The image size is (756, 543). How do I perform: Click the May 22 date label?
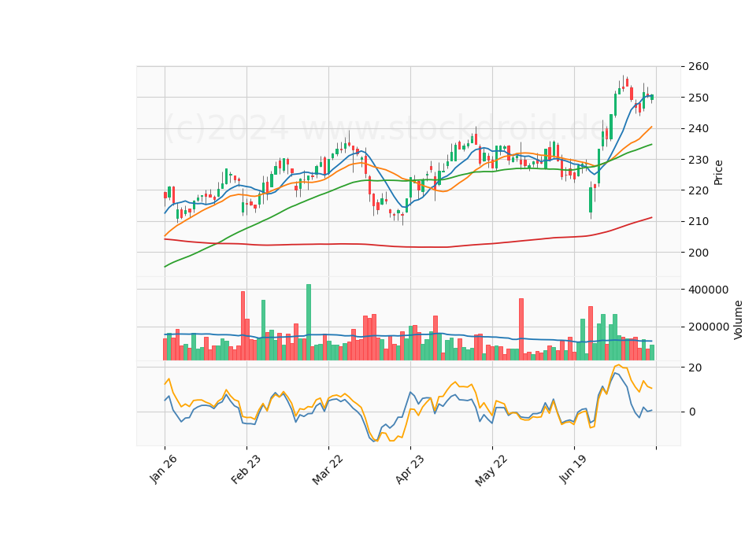pyautogui.click(x=491, y=471)
